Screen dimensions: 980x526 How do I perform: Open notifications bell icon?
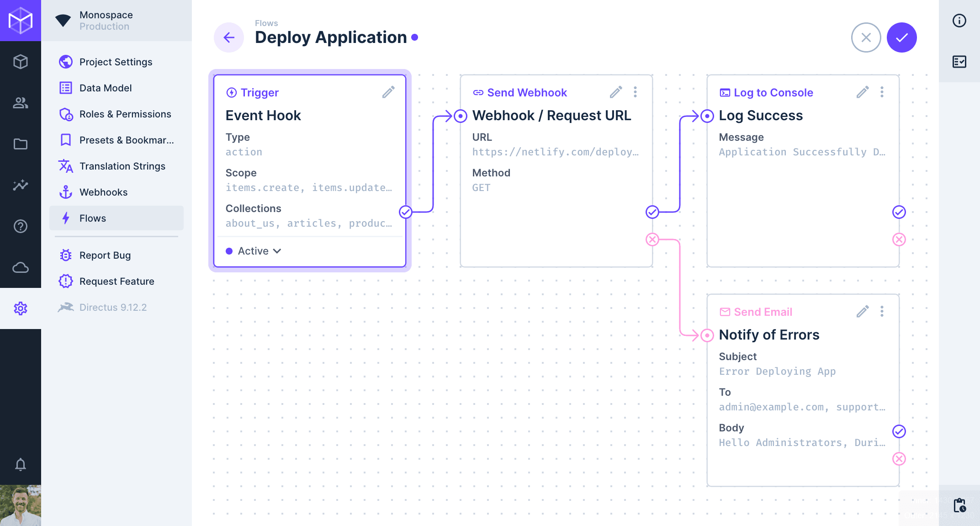pos(21,464)
